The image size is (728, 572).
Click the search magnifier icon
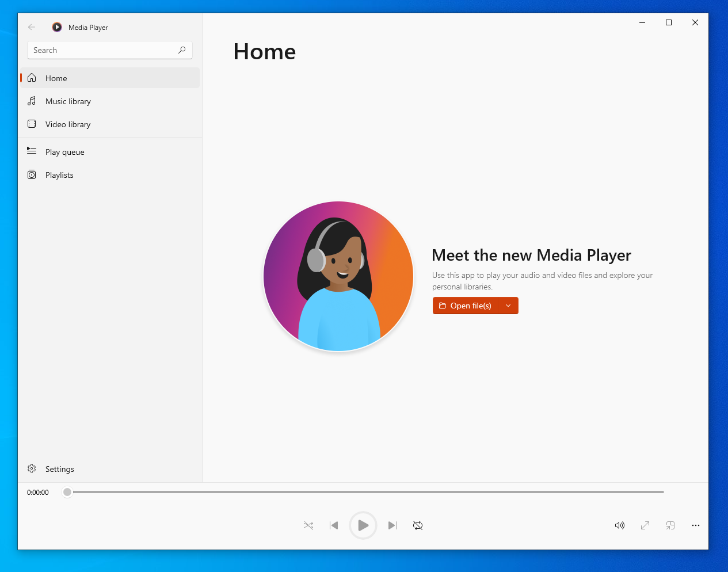182,50
